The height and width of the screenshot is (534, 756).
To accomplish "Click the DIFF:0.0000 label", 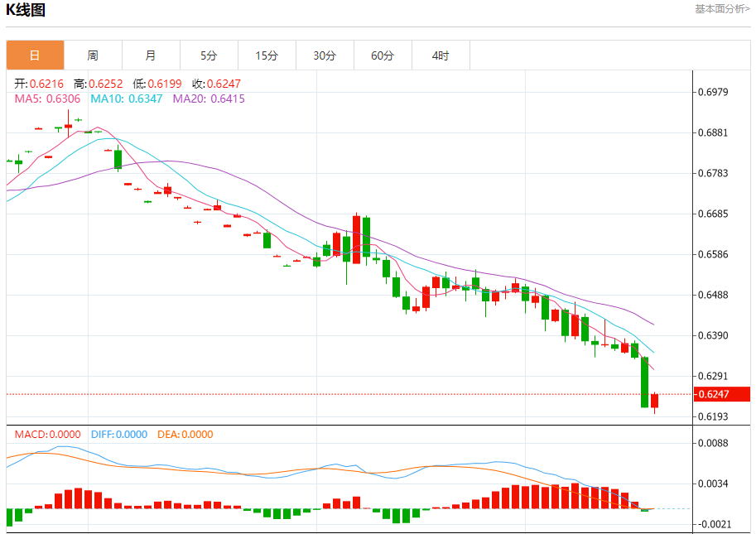I will [119, 434].
